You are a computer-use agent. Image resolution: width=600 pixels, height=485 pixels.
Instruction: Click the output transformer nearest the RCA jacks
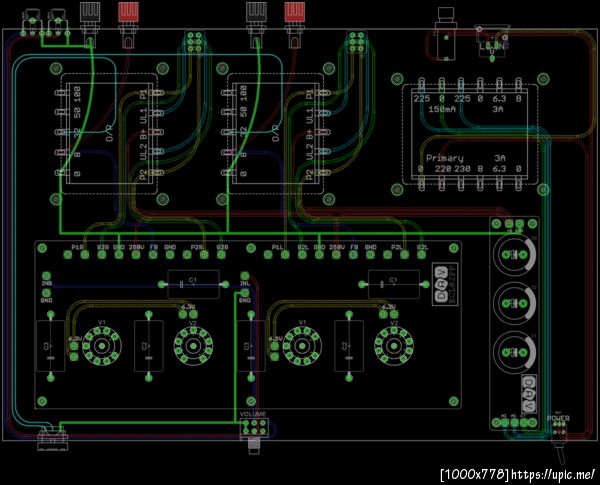tap(109, 134)
